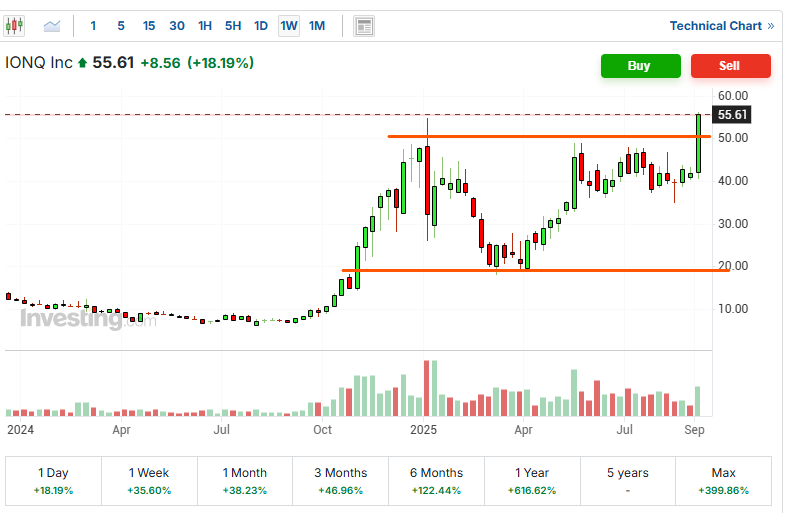Image resolution: width=795 pixels, height=513 pixels.
Task: Choose the Max performance range
Action: (x=724, y=481)
